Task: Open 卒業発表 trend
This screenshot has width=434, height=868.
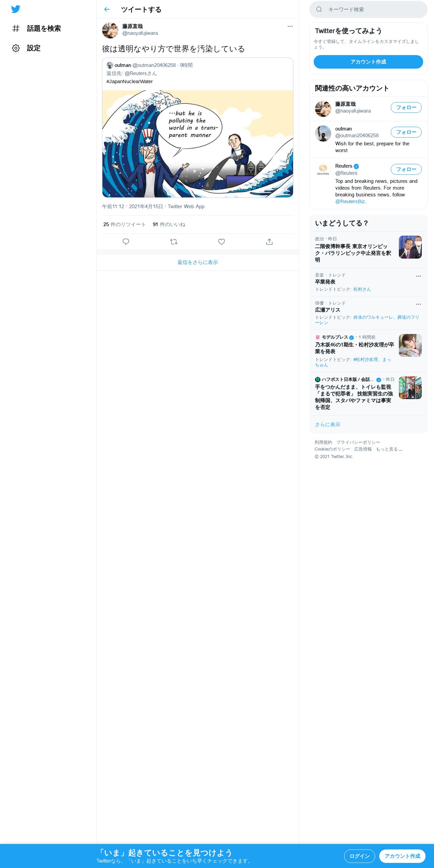Action: (x=325, y=282)
